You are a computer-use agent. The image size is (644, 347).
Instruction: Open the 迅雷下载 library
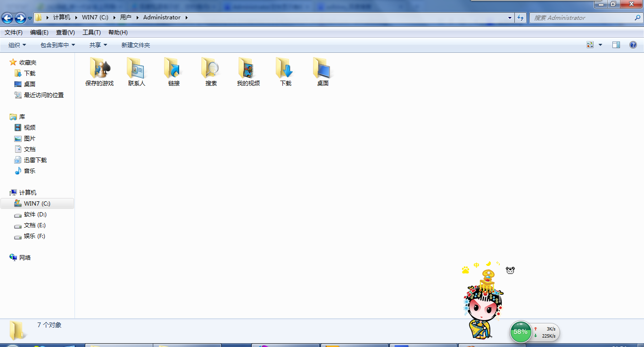(31, 160)
